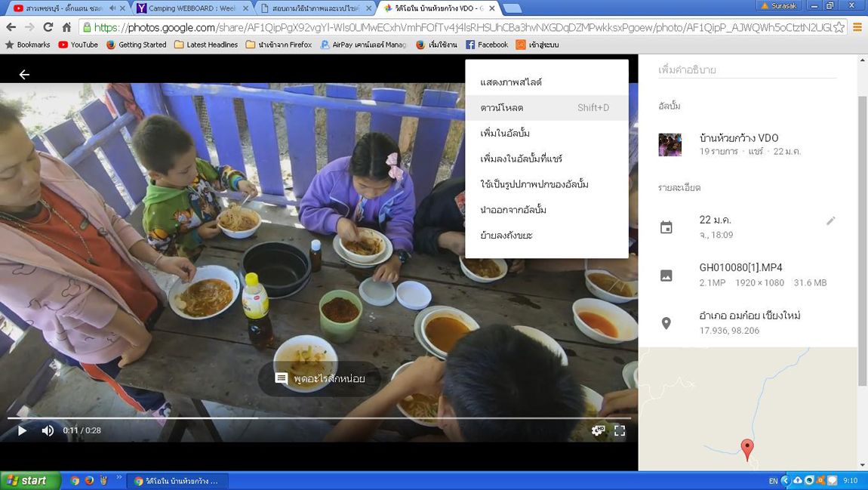
Task: Click EN language indicator
Action: pyautogui.click(x=773, y=481)
